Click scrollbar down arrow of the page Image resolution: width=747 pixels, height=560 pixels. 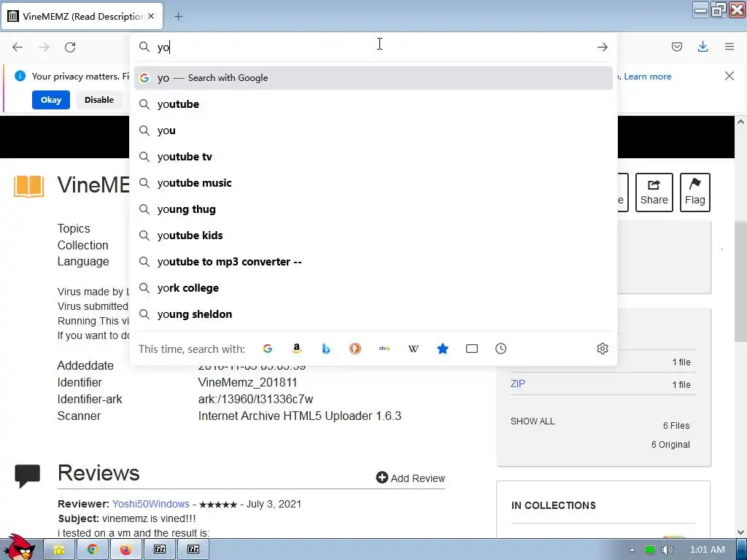pyautogui.click(x=740, y=532)
